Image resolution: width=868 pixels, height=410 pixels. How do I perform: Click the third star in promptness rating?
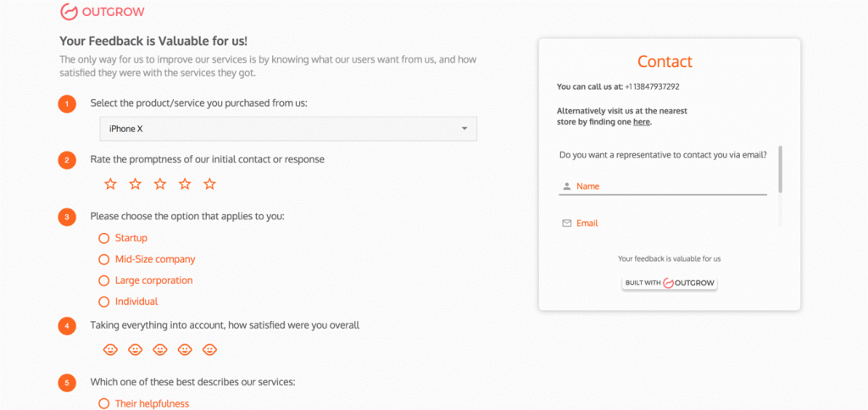point(160,184)
